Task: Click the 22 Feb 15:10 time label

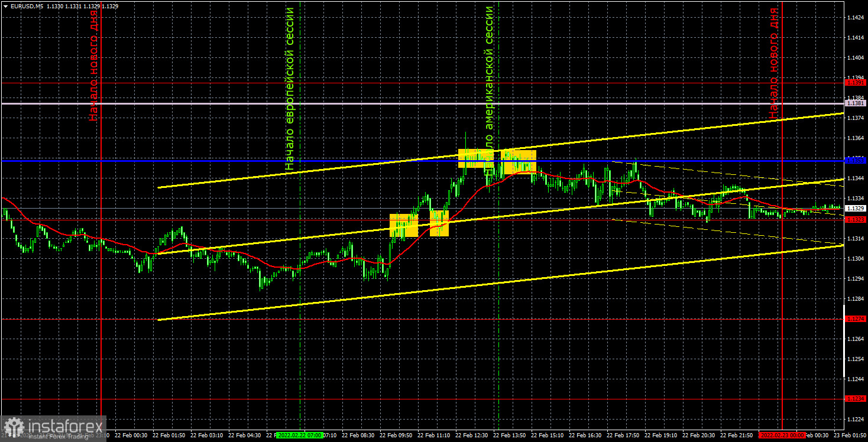Action: (548, 435)
